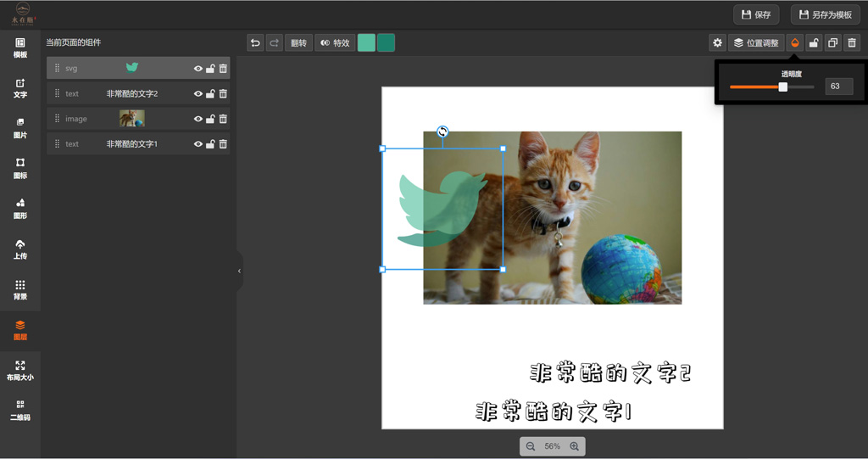The image size is (868, 459).
Task: Click 另存为模板 save as template
Action: 825,14
